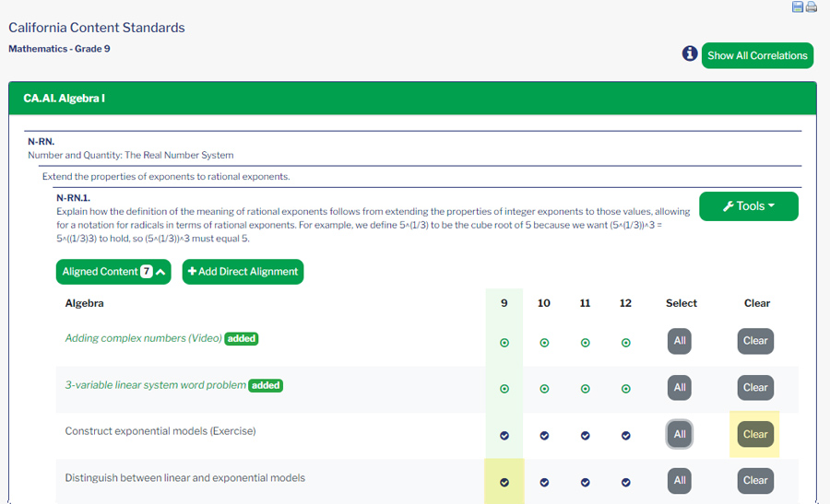Uncheck grade 9 for Construct exponential models
The image size is (830, 504).
click(x=504, y=436)
